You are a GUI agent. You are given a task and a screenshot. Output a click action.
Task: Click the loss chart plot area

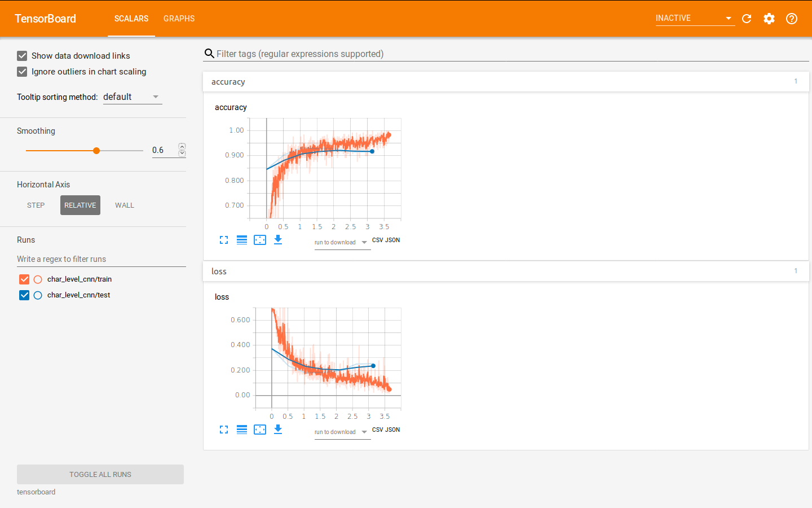tap(328, 358)
